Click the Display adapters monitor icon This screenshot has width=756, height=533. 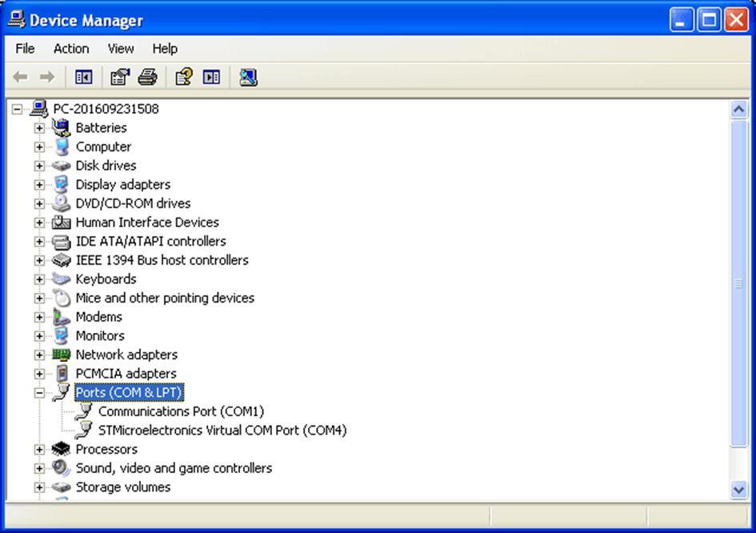coord(62,184)
